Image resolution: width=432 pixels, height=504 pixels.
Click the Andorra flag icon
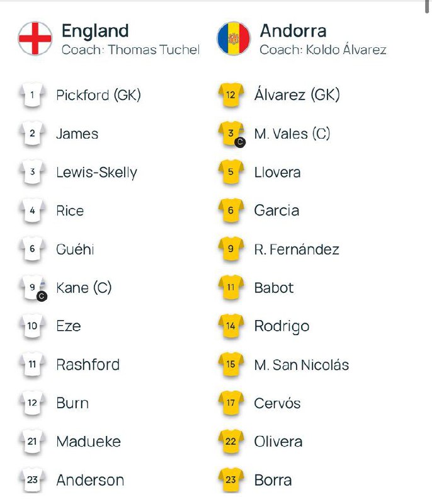pos(234,38)
